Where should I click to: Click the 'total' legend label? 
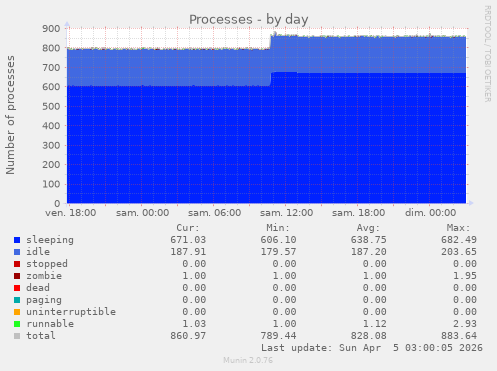41,336
